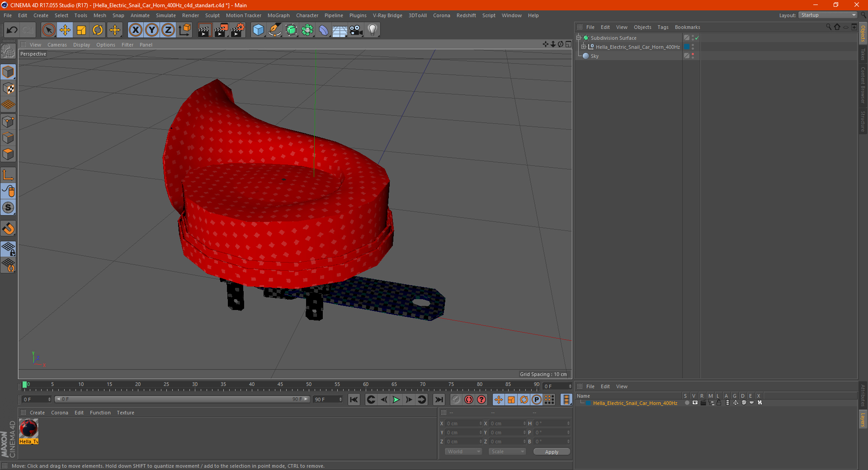Screen dimensions: 868x470
Task: Add a Light object
Action: [373, 30]
